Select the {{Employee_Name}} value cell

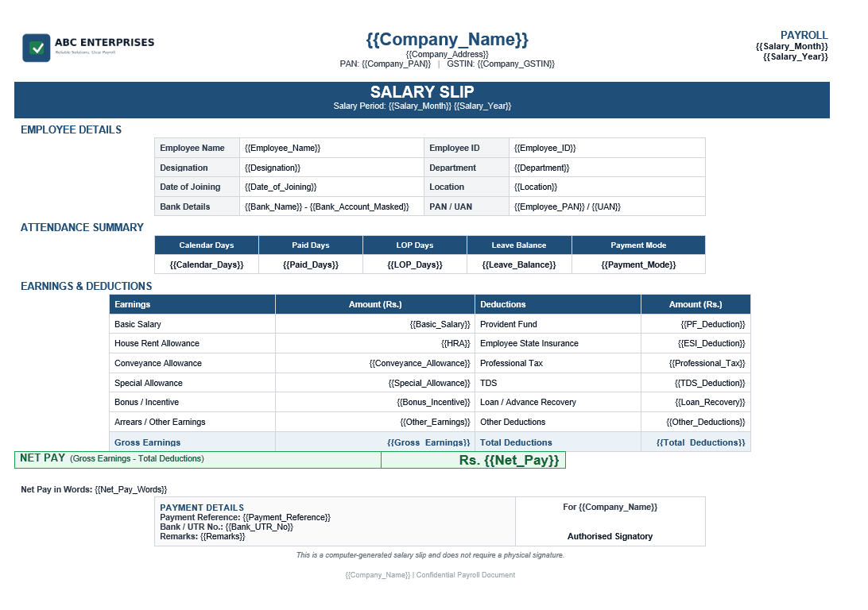331,148
